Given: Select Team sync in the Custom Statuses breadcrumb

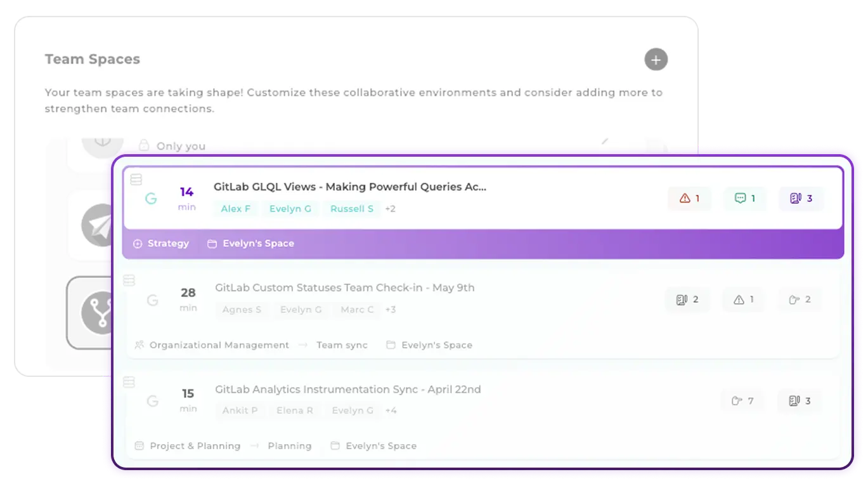Looking at the screenshot, I should pyautogui.click(x=342, y=345).
